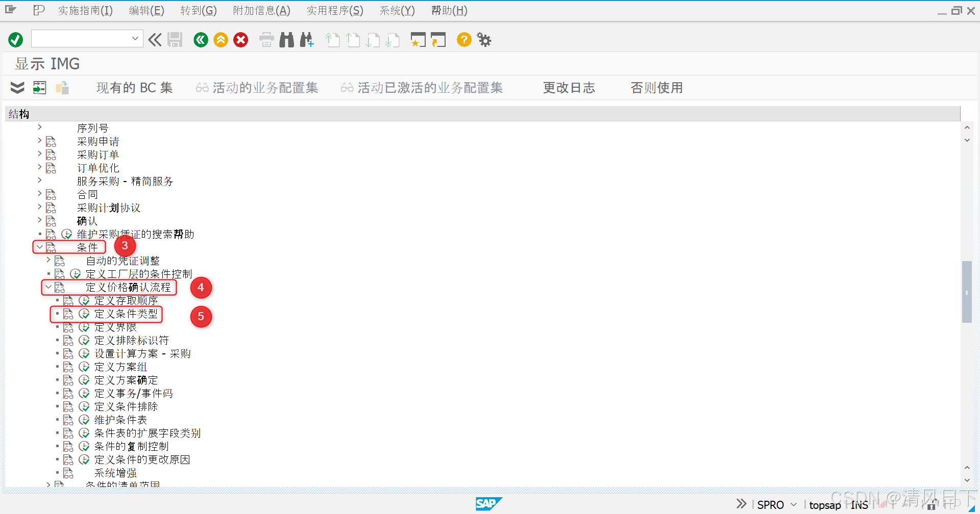980x514 pixels.
Task: Click the red Cancel icon
Action: [x=240, y=40]
